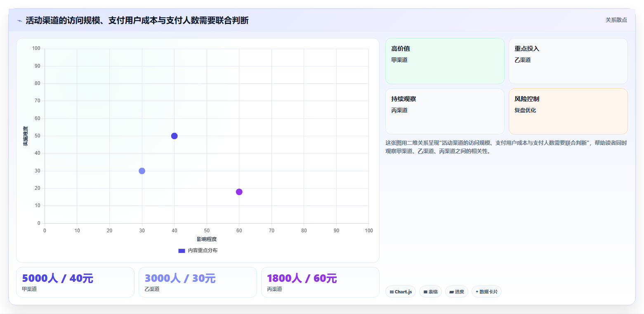Click the description paragraph starting 这张图用二维关系
The image size is (644, 314).
click(x=506, y=147)
